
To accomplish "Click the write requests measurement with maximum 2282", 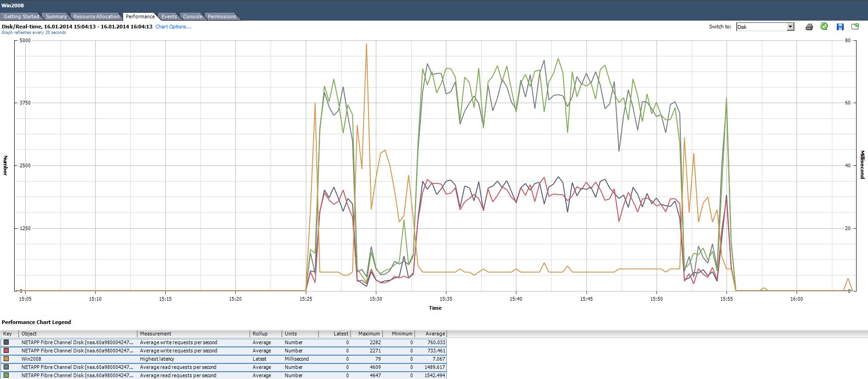I will tap(179, 342).
